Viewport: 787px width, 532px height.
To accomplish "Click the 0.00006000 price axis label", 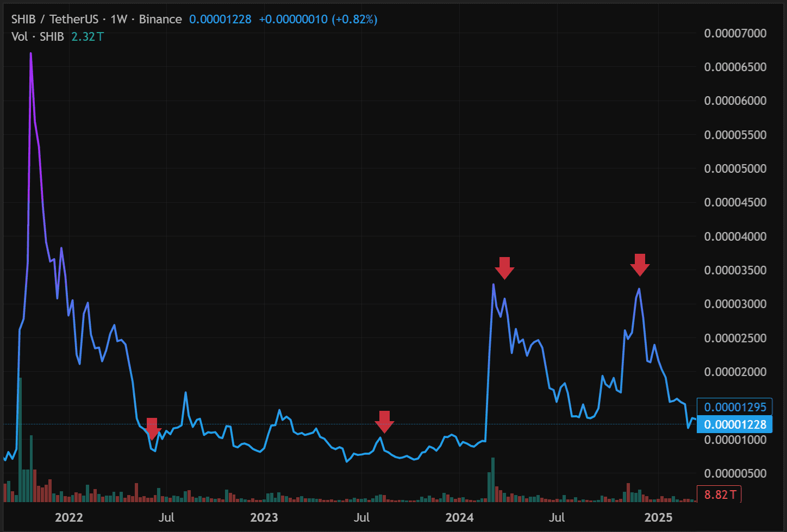I will click(x=735, y=101).
